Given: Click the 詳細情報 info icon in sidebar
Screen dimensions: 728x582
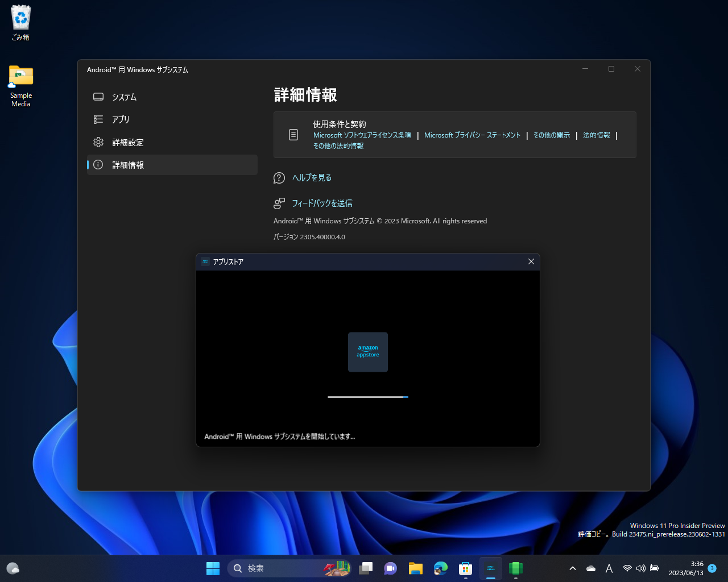Looking at the screenshot, I should [x=98, y=165].
